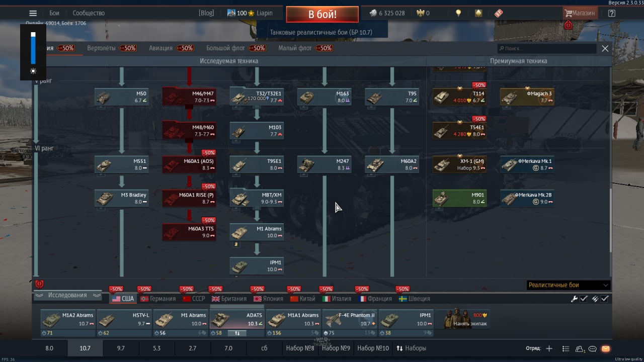644x362 pixels.
Task: Expand the T32/T32E1 vehicle group
Action: click(x=257, y=97)
